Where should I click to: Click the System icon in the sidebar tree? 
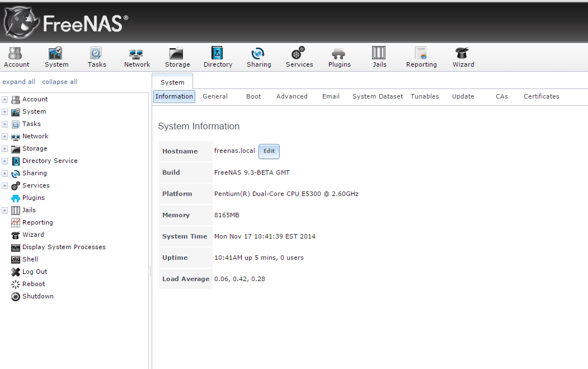tap(15, 112)
